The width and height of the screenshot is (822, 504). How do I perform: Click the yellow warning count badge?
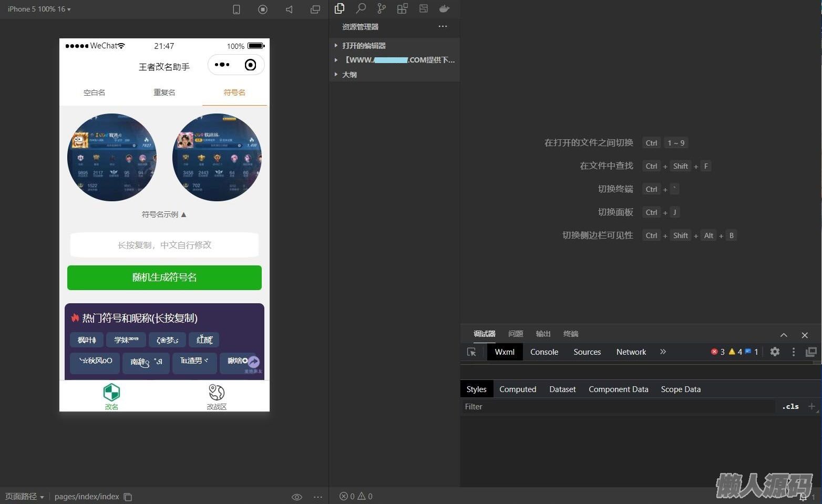pos(735,352)
